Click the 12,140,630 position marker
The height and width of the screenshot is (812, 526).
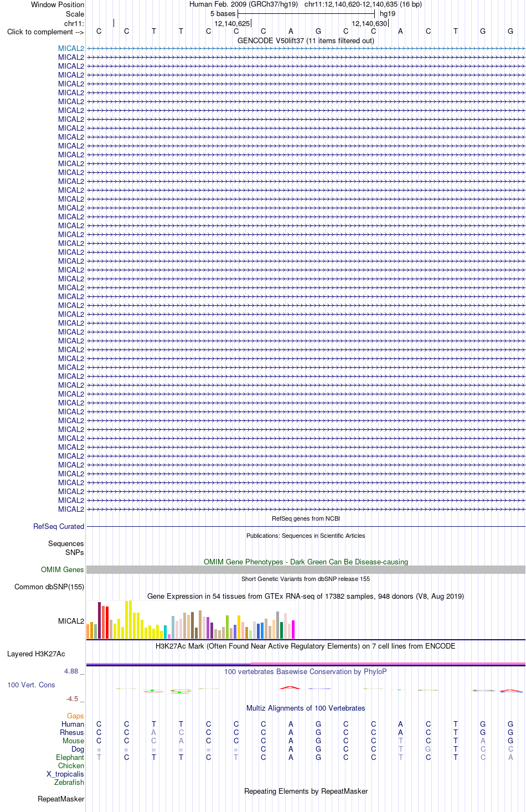[x=369, y=23]
